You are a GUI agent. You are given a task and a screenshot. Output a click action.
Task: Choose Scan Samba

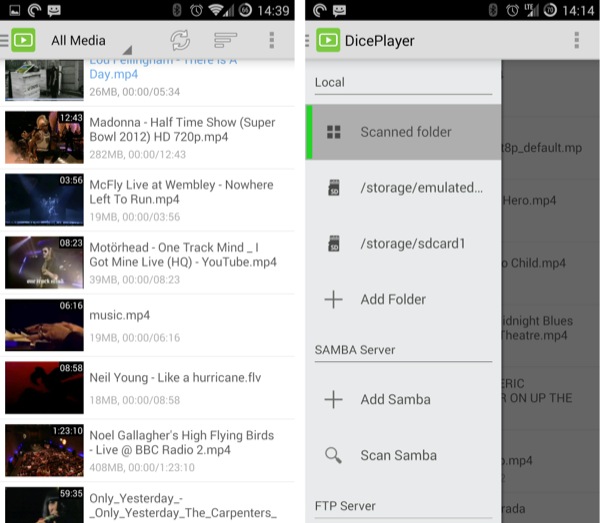[398, 456]
